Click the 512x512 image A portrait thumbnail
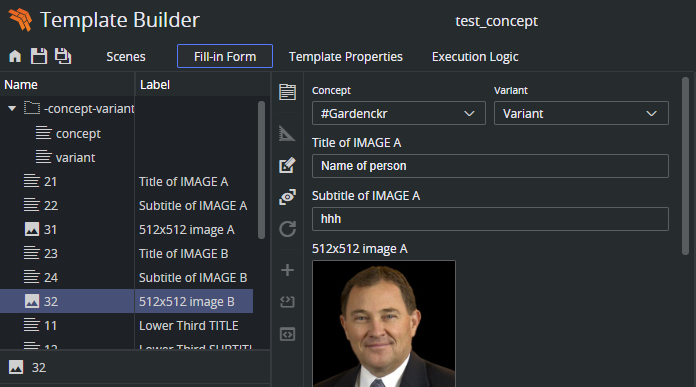The width and height of the screenshot is (696, 387). (x=384, y=324)
